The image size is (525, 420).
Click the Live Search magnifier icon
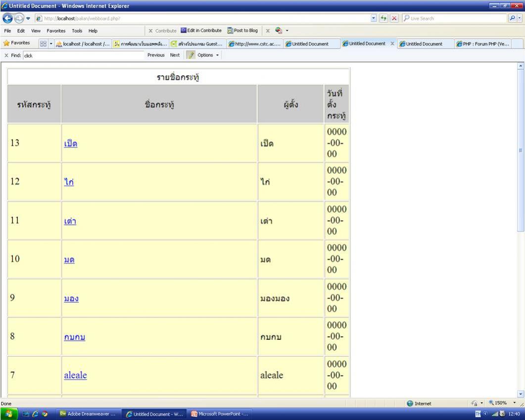coord(513,18)
